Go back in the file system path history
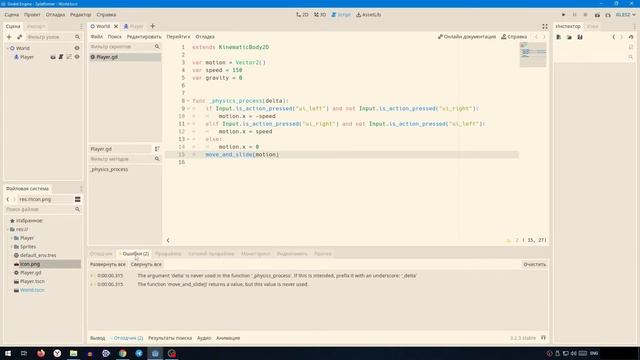Screen dimensions: 640x360 [8, 199]
